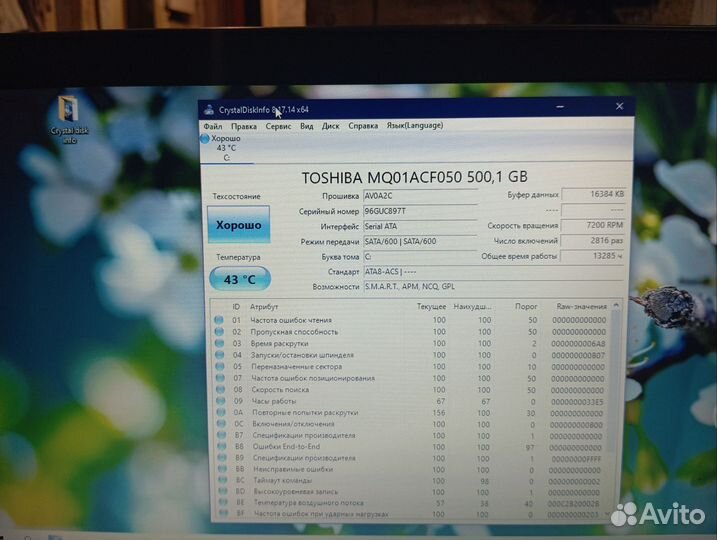Click the Интерфейс field Serial ATA
Image resolution: width=717 pixels, height=540 pixels.
click(420, 226)
